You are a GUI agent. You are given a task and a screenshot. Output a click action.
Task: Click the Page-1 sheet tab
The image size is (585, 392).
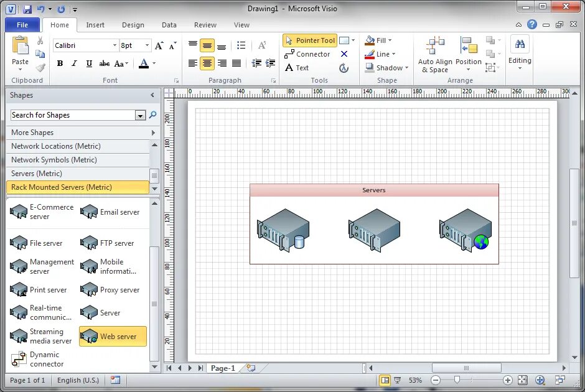223,368
